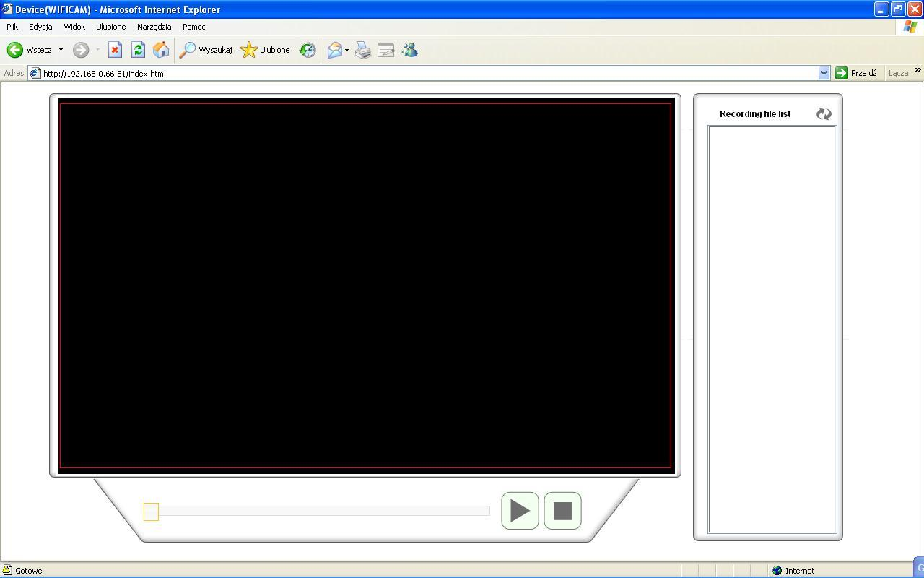Refresh the page with the green arrows icon
This screenshot has width=924, height=578.
pos(138,50)
